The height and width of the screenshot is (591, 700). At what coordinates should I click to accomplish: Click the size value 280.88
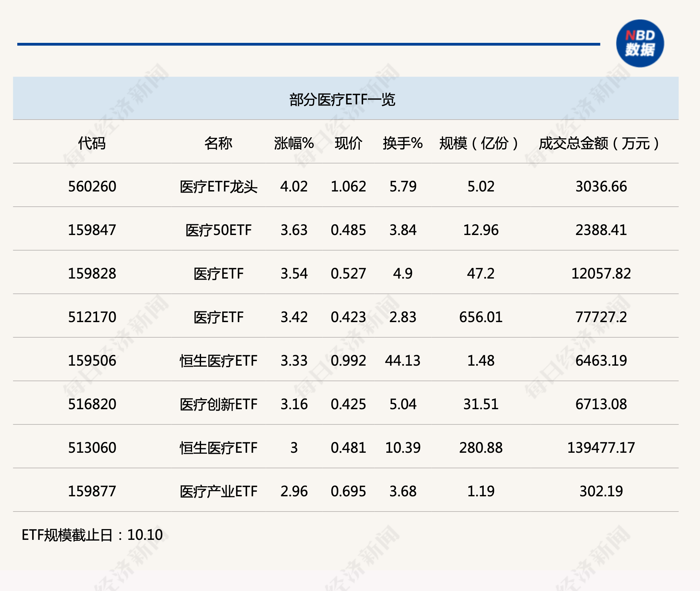(x=481, y=448)
